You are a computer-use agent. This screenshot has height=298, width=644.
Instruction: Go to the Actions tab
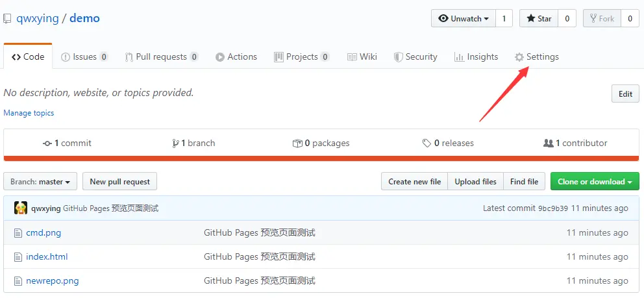[x=236, y=56]
